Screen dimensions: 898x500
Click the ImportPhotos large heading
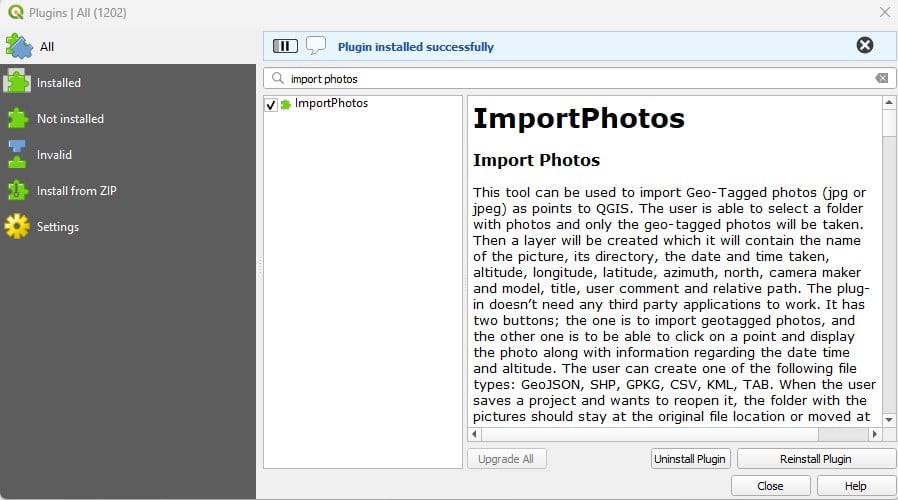click(x=579, y=119)
